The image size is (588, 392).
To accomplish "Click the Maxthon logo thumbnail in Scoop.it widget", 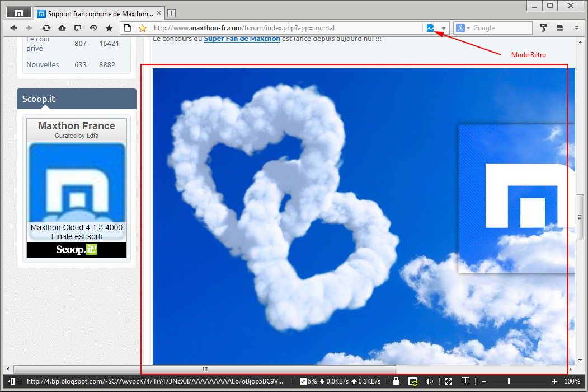I will pos(77,183).
